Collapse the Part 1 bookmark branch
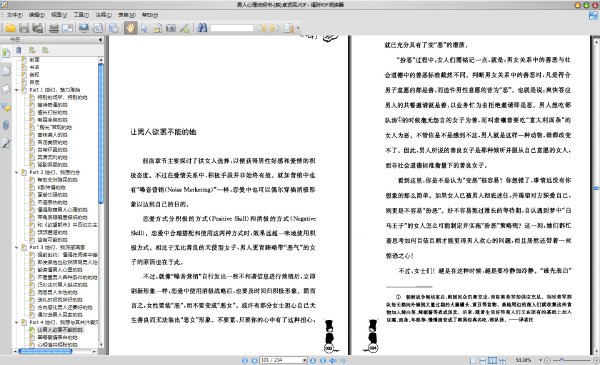 tap(17, 90)
